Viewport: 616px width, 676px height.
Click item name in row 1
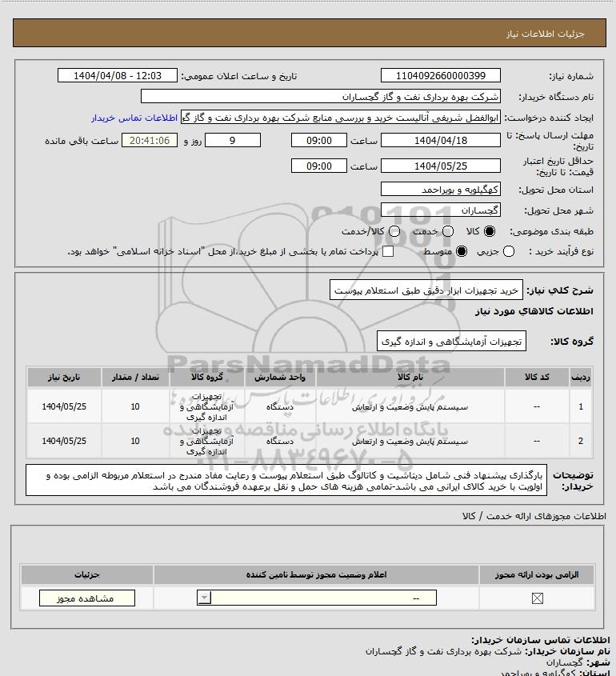(410, 407)
